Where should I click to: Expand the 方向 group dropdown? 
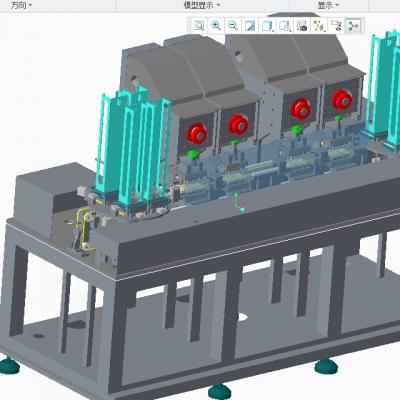pyautogui.click(x=21, y=5)
